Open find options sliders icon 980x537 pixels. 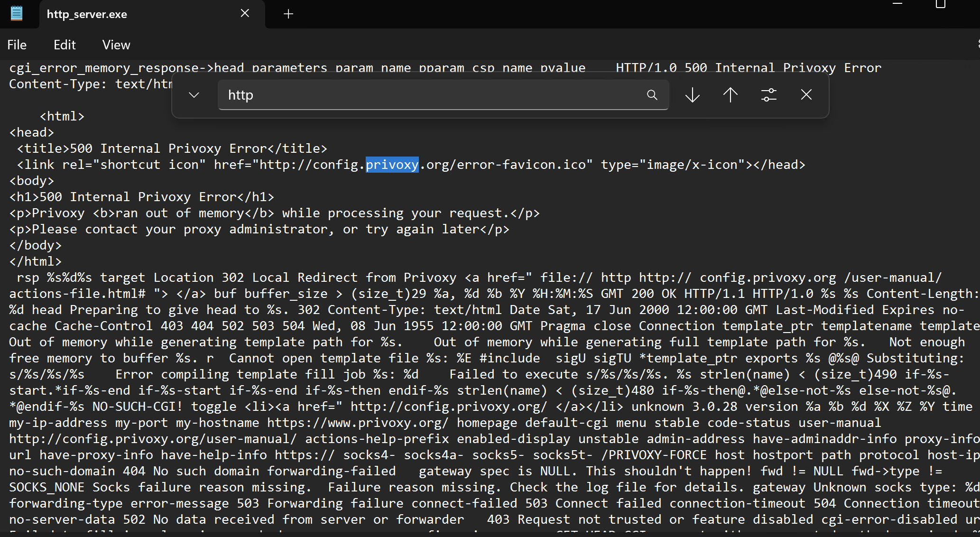click(x=768, y=95)
